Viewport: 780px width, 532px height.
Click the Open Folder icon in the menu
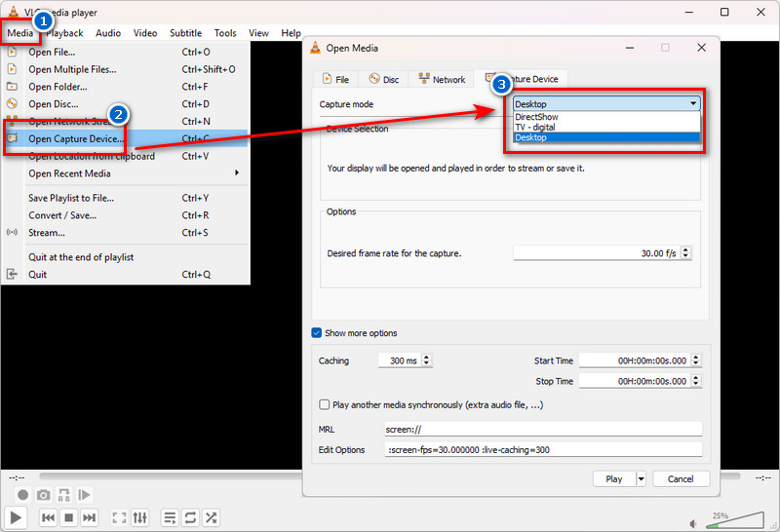tap(12, 87)
